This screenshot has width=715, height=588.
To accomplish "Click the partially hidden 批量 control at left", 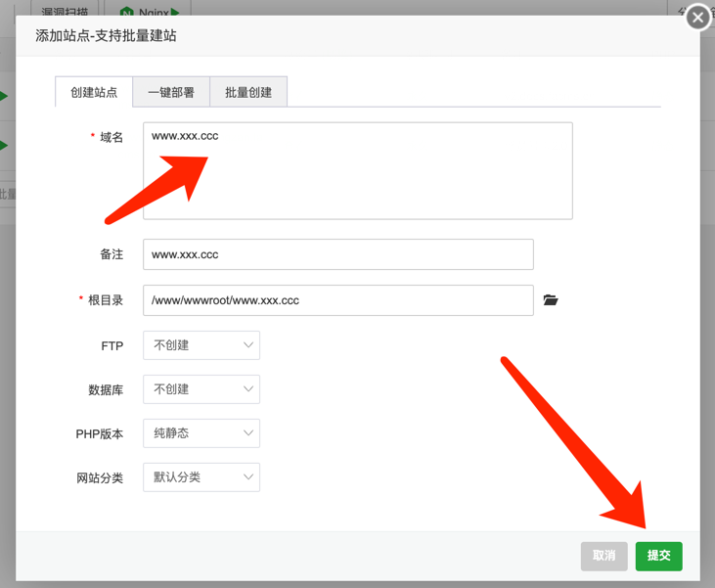I will click(x=7, y=194).
